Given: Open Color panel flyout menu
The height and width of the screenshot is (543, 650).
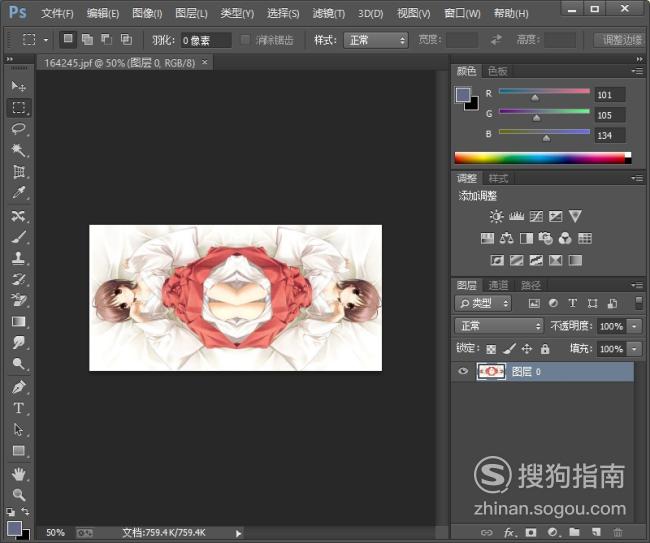Looking at the screenshot, I should coord(638,71).
